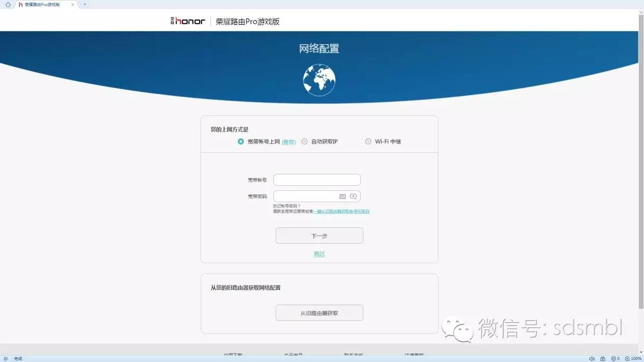Click the 忘记帐号密码？ text
The width and height of the screenshot is (644, 362).
[287, 206]
